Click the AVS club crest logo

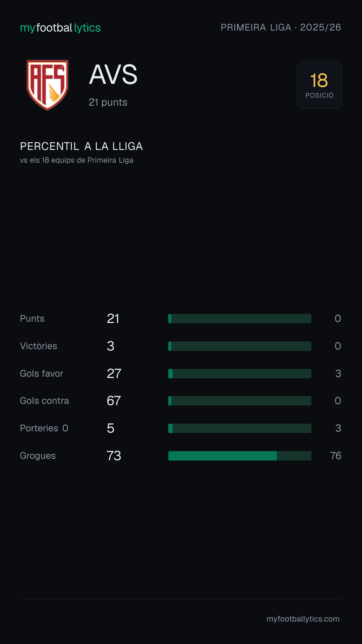click(47, 85)
